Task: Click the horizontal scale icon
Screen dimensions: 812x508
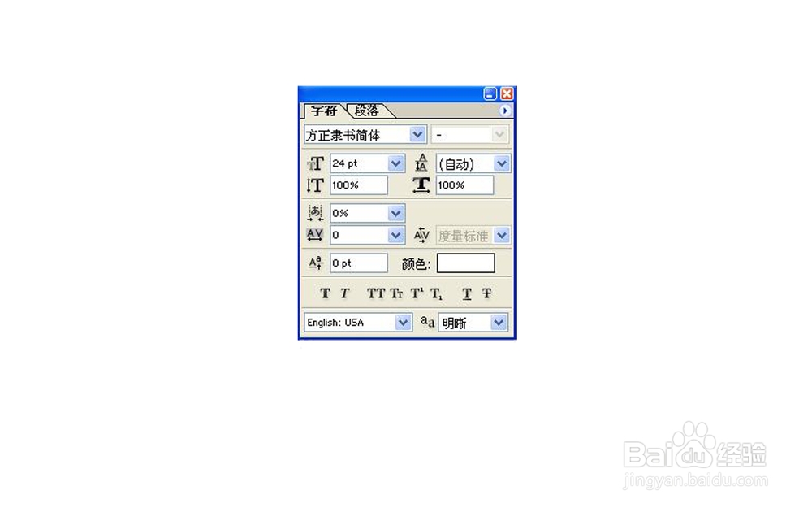Action: point(421,185)
